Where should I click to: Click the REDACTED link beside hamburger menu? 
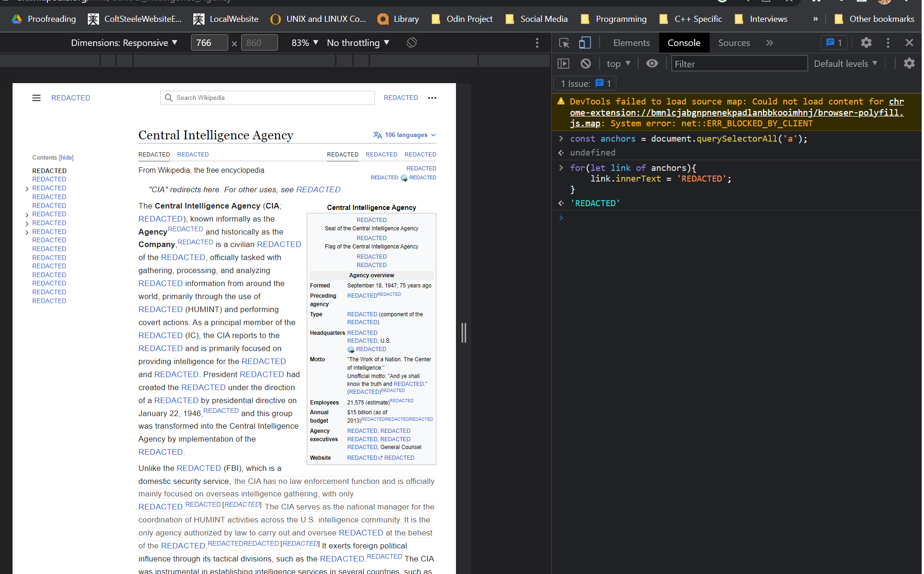coord(71,98)
